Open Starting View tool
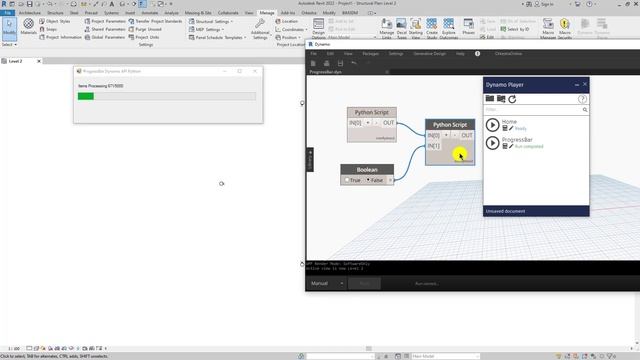This screenshot has width=640, height=360. tap(416, 28)
